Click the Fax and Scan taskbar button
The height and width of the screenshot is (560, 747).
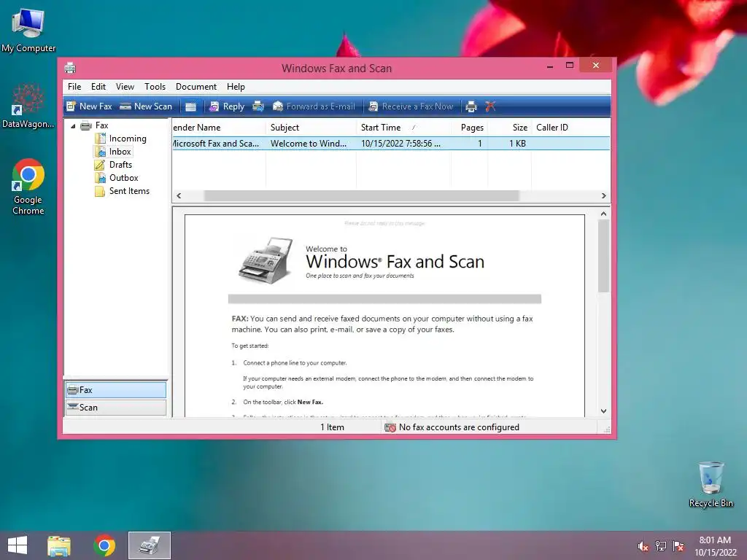pyautogui.click(x=149, y=545)
